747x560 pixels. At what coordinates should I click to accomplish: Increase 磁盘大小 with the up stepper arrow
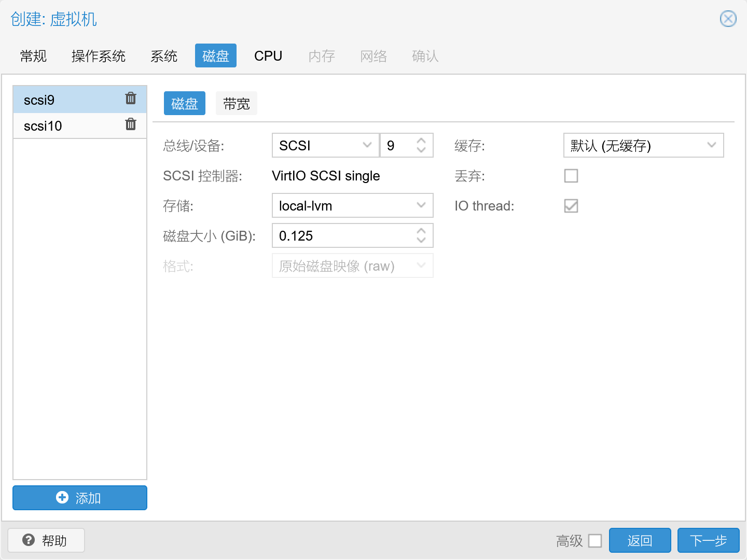(421, 231)
